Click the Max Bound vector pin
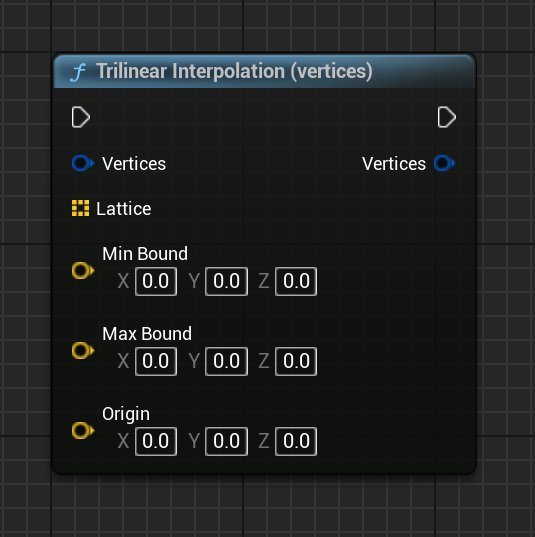Image resolution: width=535 pixels, height=537 pixels. point(83,350)
